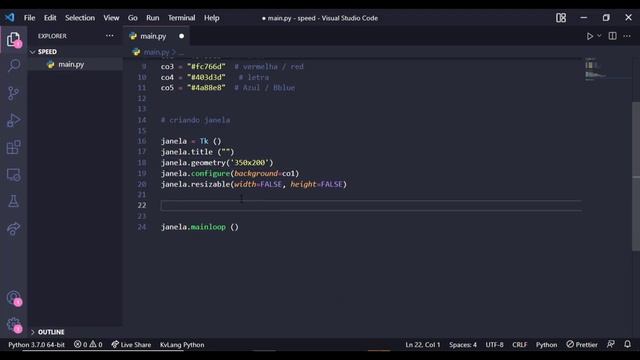Go to line via Ln 22, Col 1

point(423,344)
